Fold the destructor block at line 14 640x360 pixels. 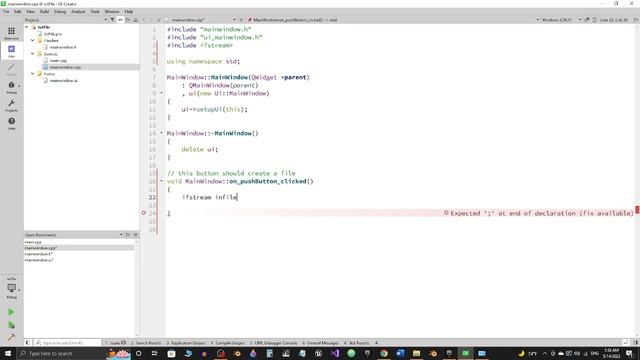(x=161, y=133)
